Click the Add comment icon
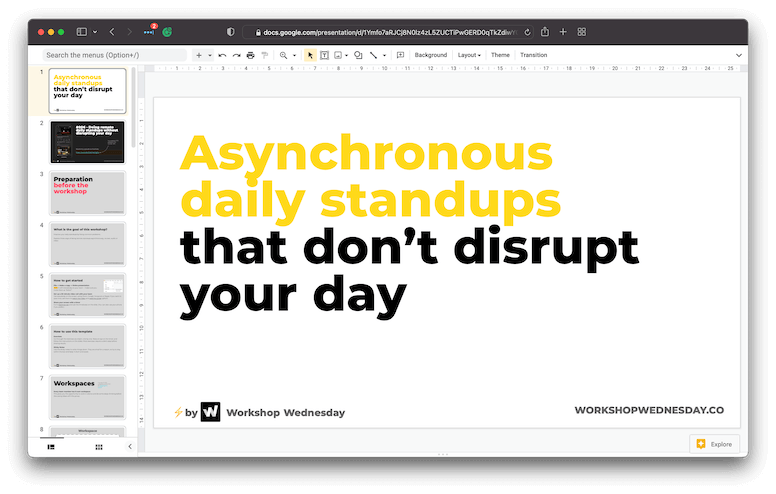 pos(400,55)
